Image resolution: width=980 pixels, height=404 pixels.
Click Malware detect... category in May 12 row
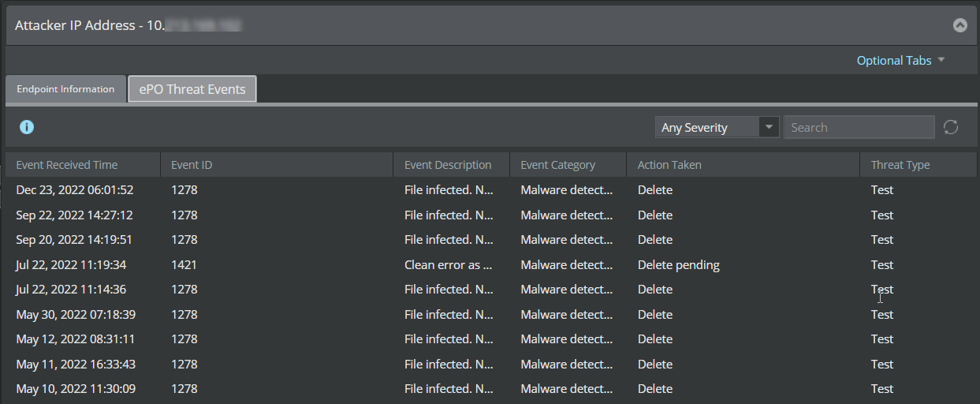click(x=567, y=339)
